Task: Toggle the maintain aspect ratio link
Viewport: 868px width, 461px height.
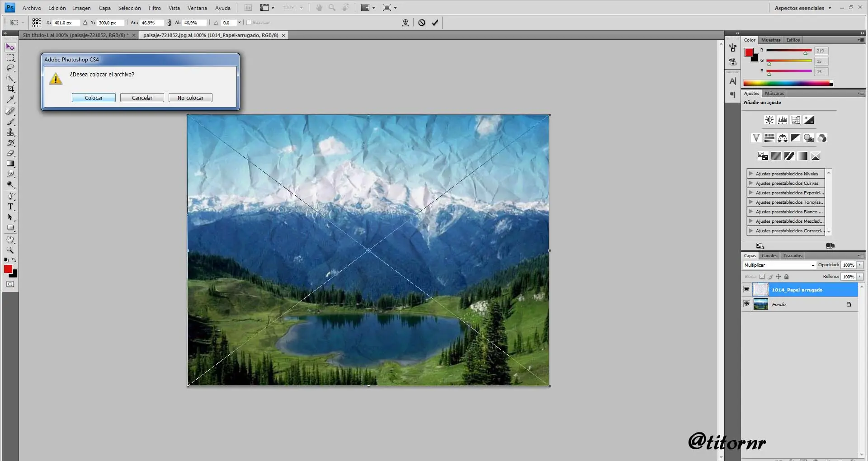Action: pyautogui.click(x=169, y=23)
